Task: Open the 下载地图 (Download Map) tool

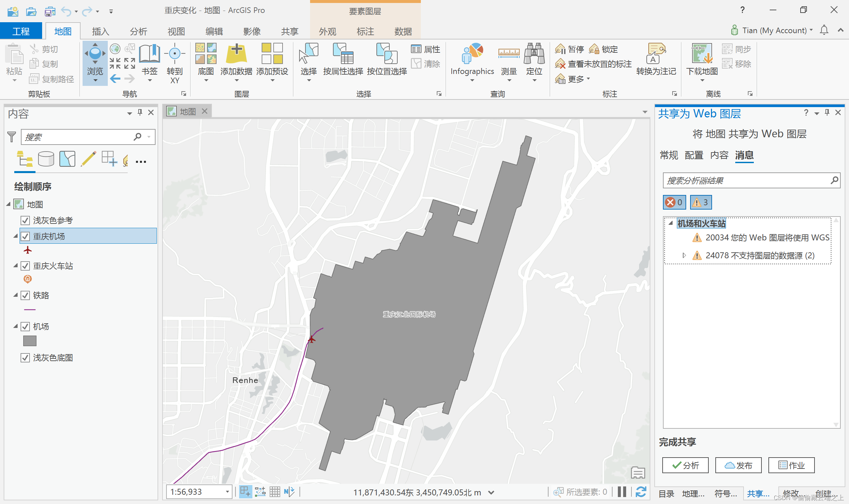Action: 702,54
